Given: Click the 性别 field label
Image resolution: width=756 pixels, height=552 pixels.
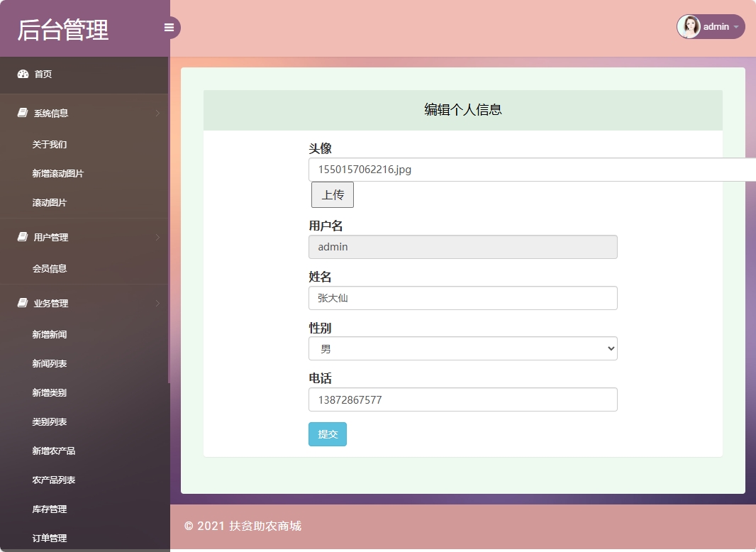Looking at the screenshot, I should point(320,328).
